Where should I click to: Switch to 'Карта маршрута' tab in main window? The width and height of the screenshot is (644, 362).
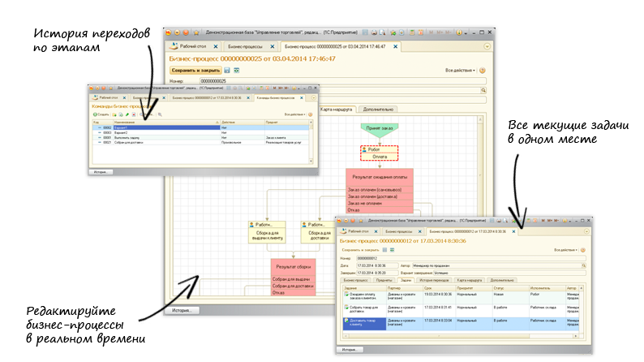pos(339,108)
